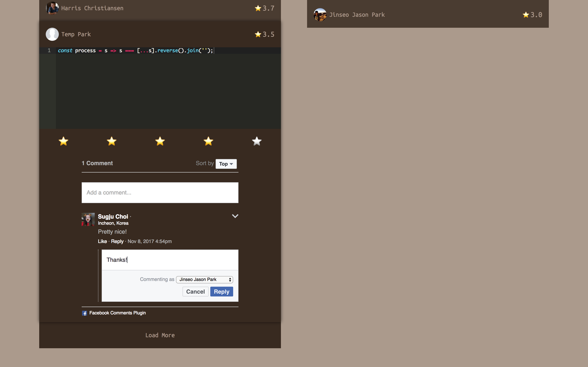Click the Facebook logo icon

tap(84, 313)
